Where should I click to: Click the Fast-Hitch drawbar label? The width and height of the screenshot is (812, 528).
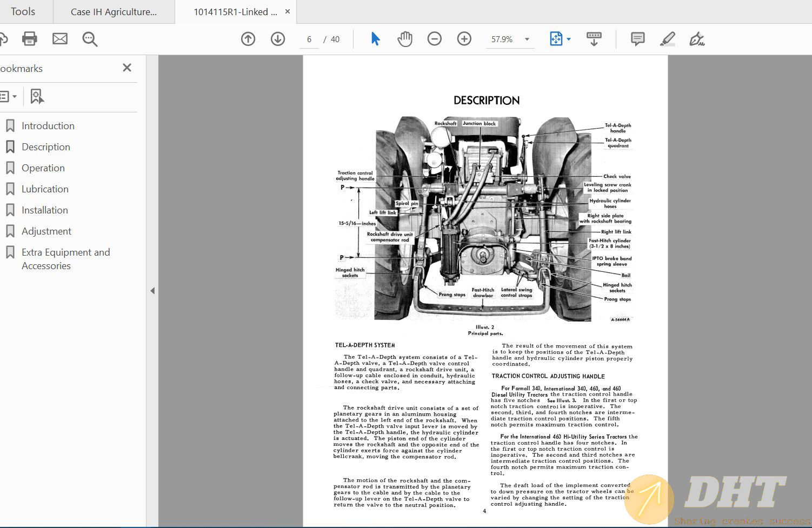click(x=483, y=293)
